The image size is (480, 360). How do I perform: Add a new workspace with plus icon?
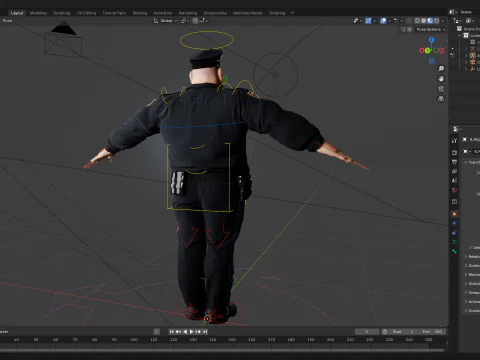point(292,13)
